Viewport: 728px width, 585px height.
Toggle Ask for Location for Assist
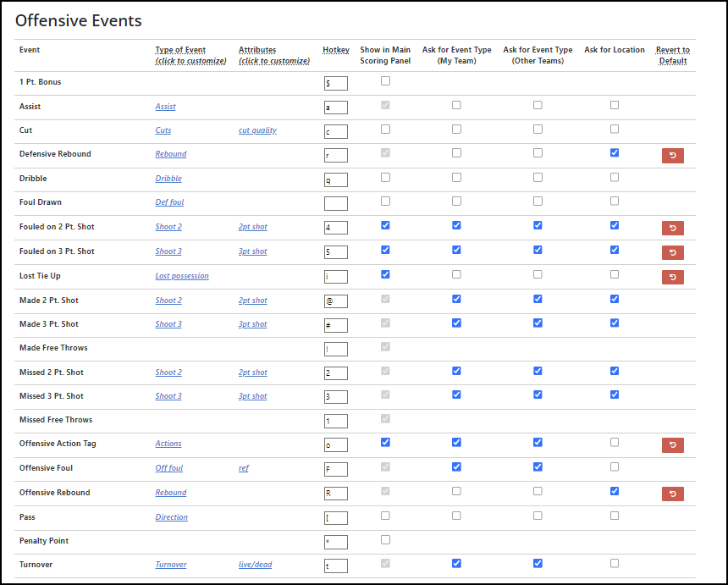(614, 106)
